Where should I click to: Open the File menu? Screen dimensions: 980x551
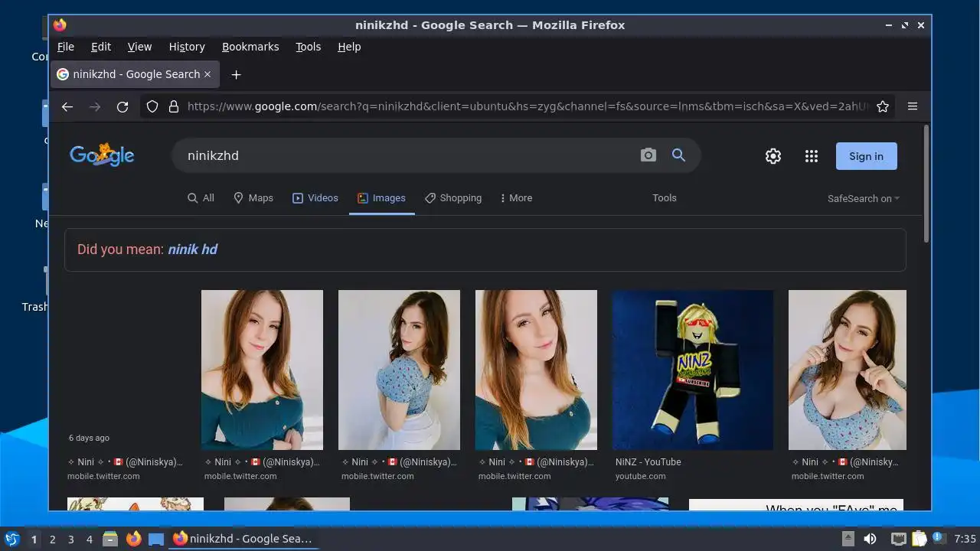point(66,47)
